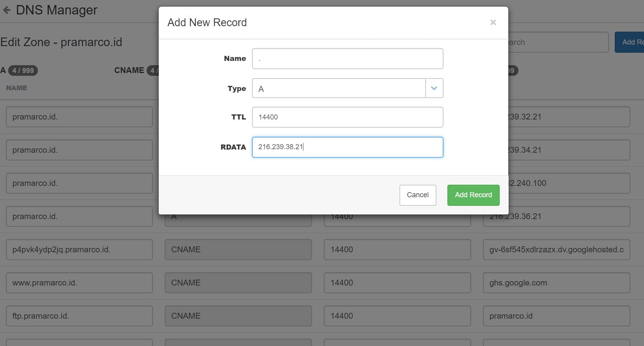Click the p4pvk4ydp2jq.pramarco.id. name field
Screen dimensions: 644x346
tap(79, 250)
